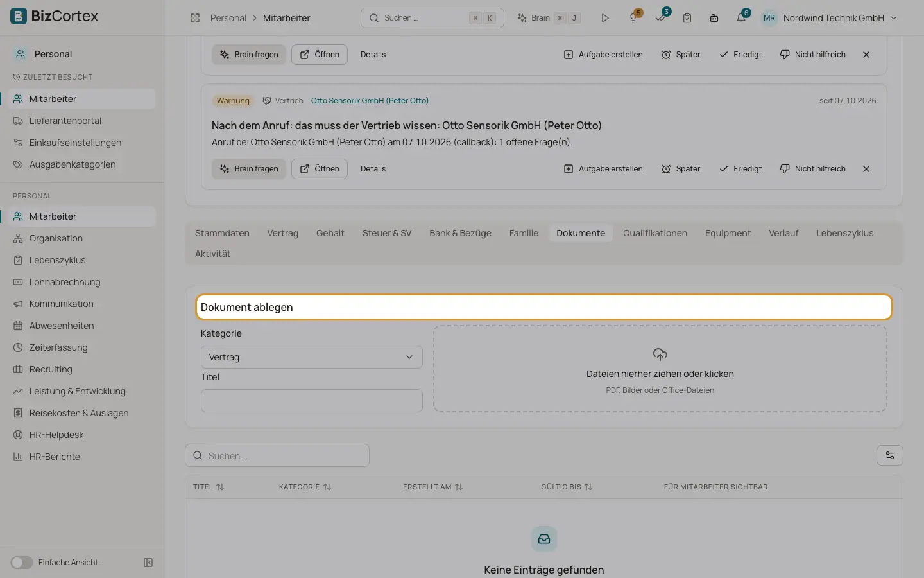Click Brain fragen on the Otto Sensorik card
The width and height of the screenshot is (924, 578).
pos(249,169)
